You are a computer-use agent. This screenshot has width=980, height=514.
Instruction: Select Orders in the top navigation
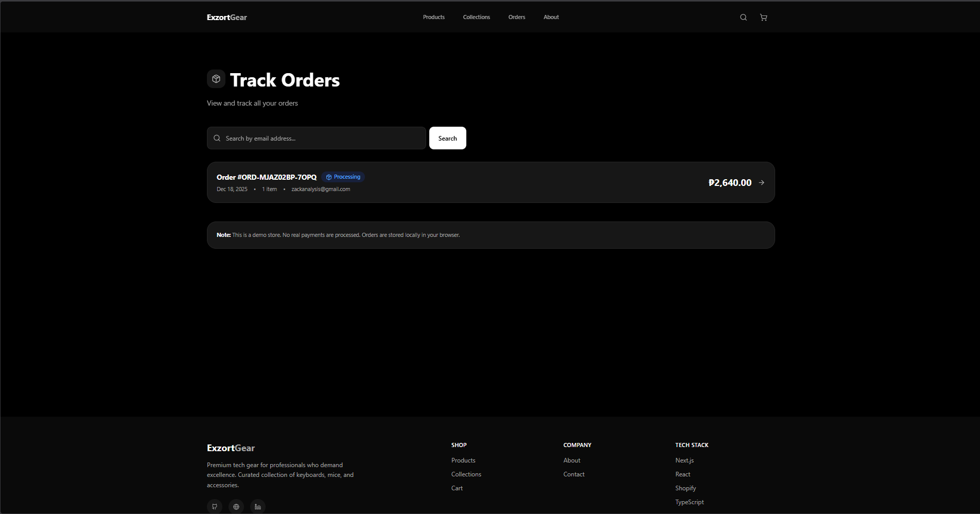tap(516, 18)
